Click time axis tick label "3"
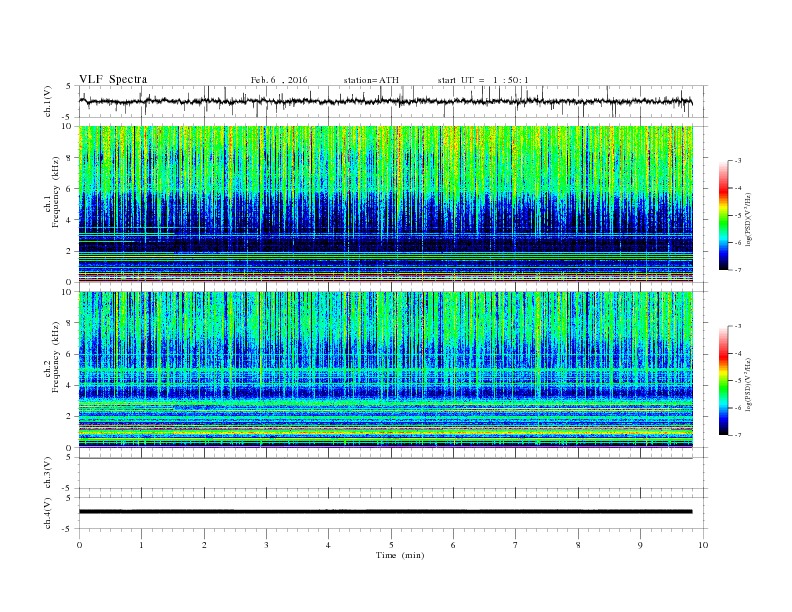The image size is (792, 612). click(x=266, y=545)
